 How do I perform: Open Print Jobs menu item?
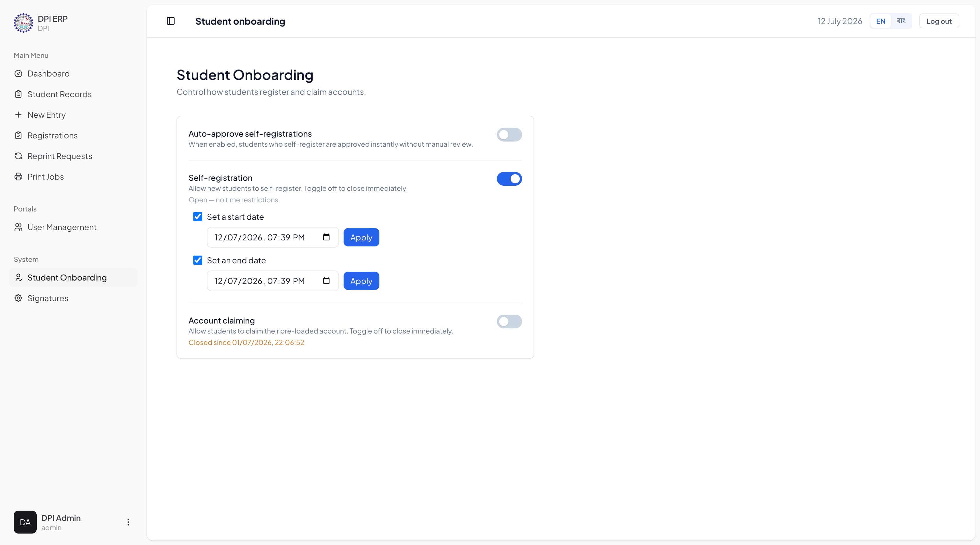point(73,177)
